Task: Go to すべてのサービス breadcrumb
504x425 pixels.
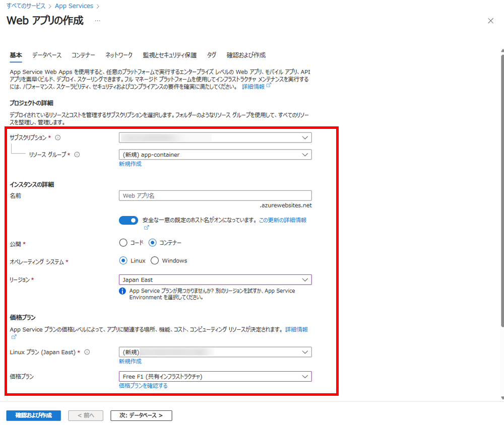Action: click(26, 6)
